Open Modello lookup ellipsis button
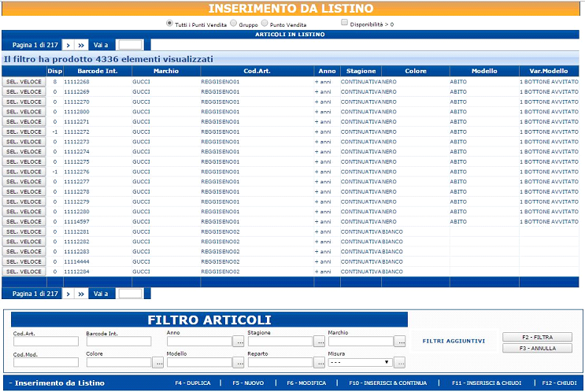Image resolution: width=585 pixels, height=392 pixels. click(x=239, y=362)
